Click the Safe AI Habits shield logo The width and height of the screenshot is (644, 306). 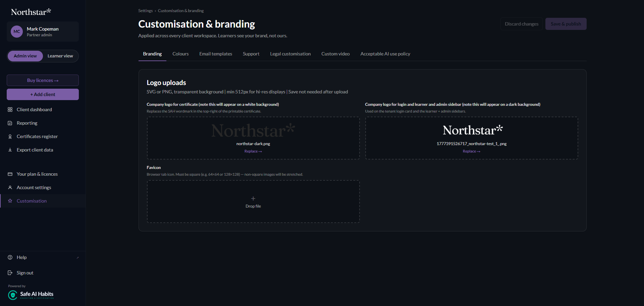tap(13, 295)
